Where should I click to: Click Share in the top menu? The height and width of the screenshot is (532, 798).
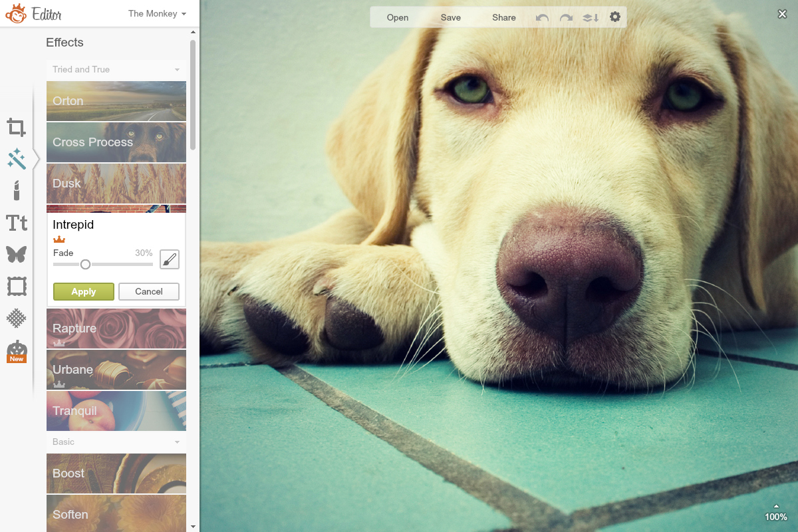tap(504, 18)
